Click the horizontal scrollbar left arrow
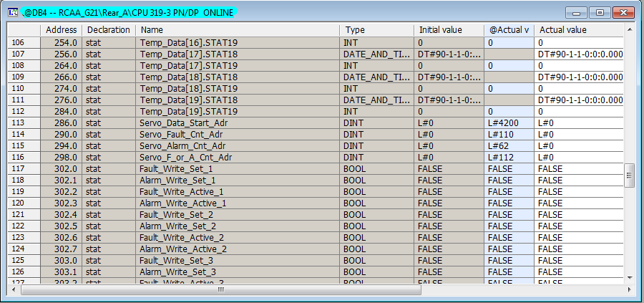 pyautogui.click(x=14, y=290)
